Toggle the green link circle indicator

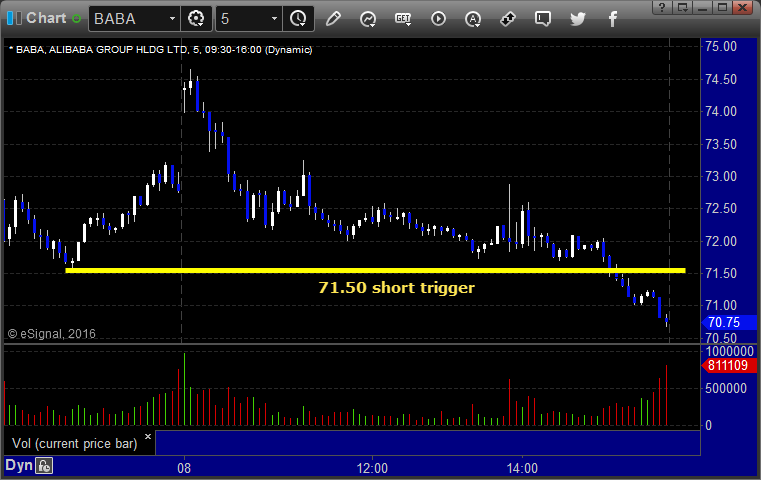76,19
